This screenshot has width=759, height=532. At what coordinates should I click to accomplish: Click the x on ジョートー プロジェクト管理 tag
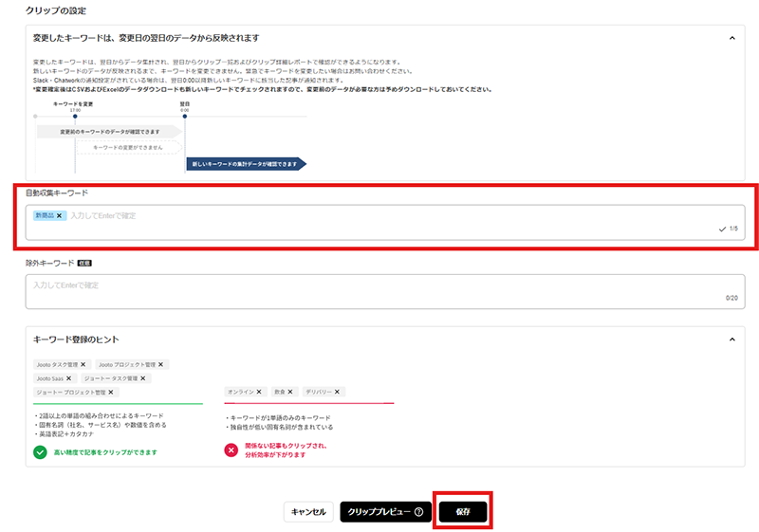(111, 393)
